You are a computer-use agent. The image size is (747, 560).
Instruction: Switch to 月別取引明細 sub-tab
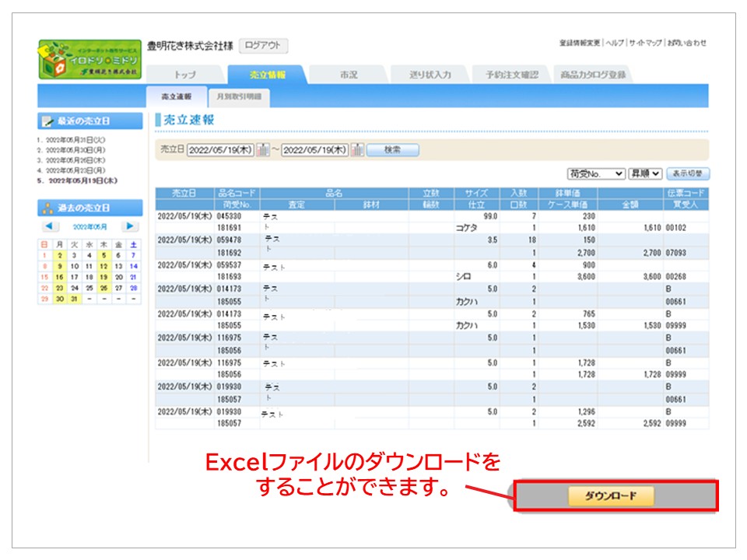238,96
